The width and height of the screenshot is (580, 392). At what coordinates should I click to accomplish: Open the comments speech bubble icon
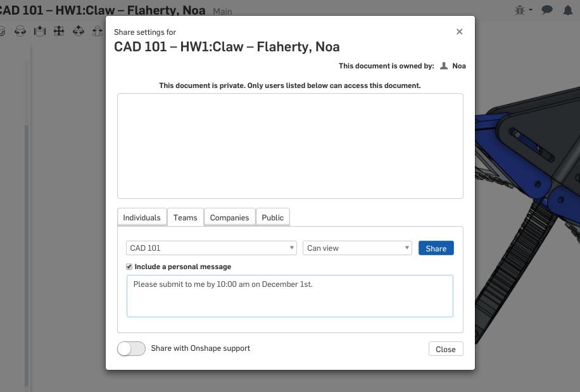[x=548, y=10]
